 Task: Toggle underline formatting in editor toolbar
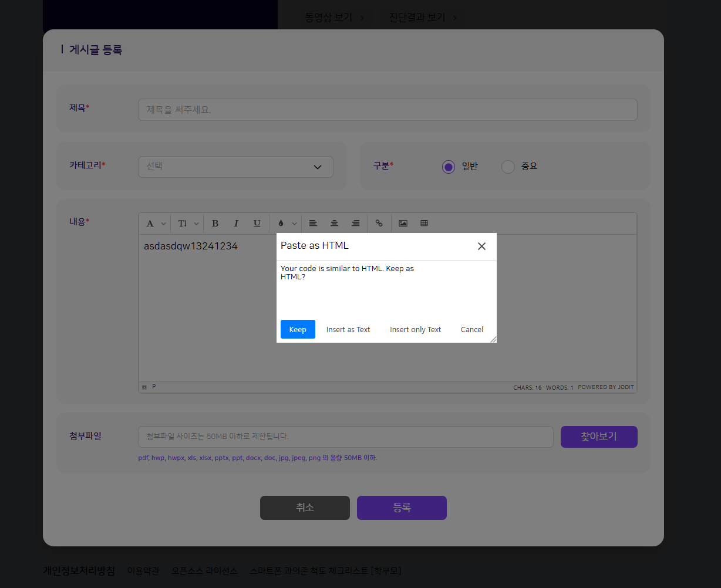pos(257,224)
